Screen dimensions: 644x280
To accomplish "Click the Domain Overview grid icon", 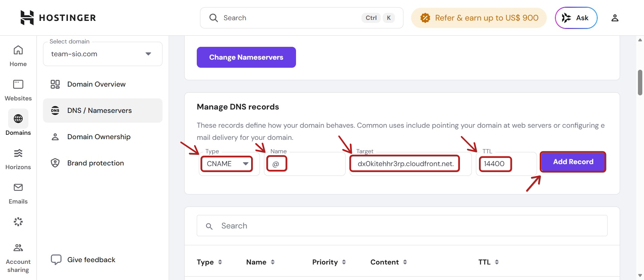I will click(55, 84).
